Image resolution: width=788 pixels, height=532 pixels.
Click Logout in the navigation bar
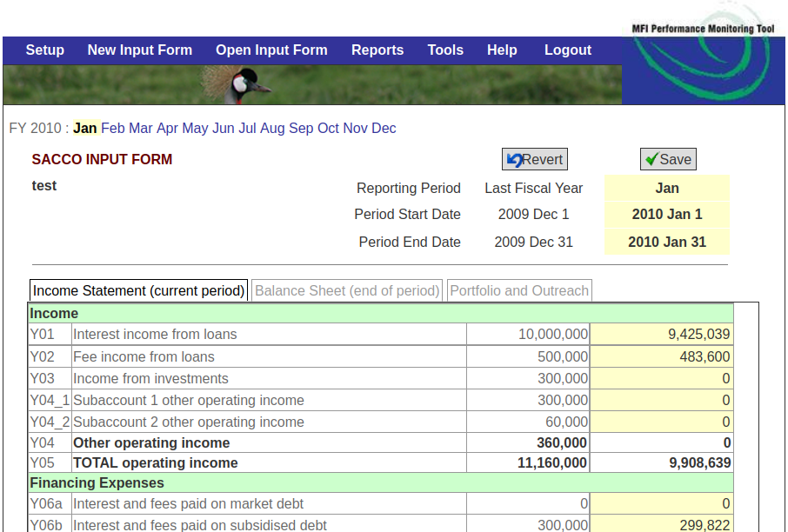pos(567,50)
